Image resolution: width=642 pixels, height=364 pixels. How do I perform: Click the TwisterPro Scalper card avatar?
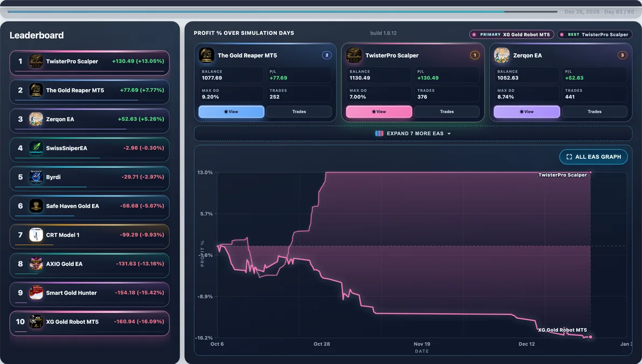click(354, 55)
